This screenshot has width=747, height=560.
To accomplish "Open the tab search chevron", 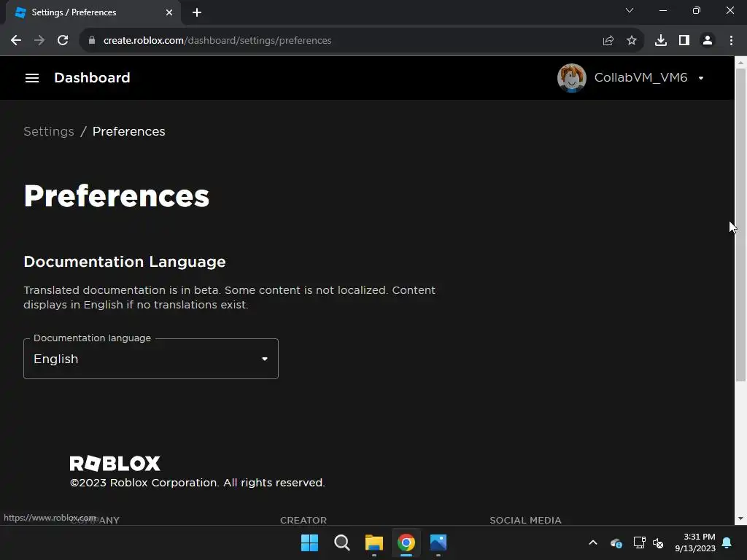I will (x=630, y=10).
